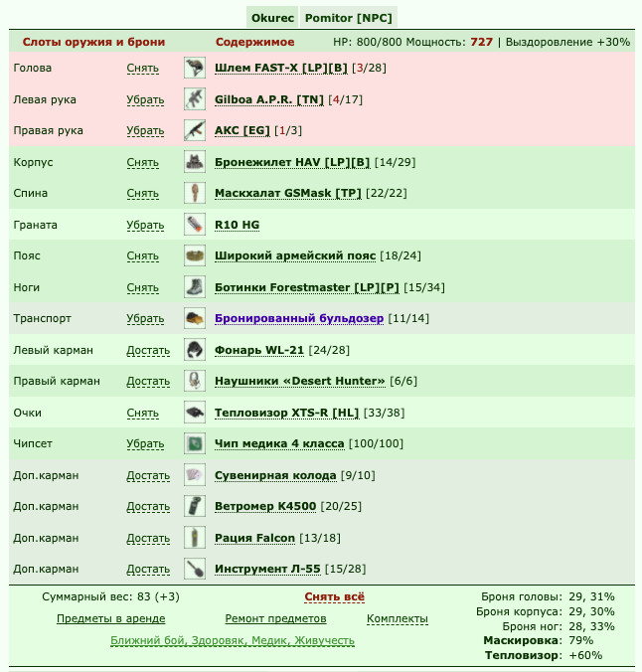Click the Маскхалат GSMask item icon
Image resolution: width=642 pixels, height=672 pixels.
click(x=195, y=193)
